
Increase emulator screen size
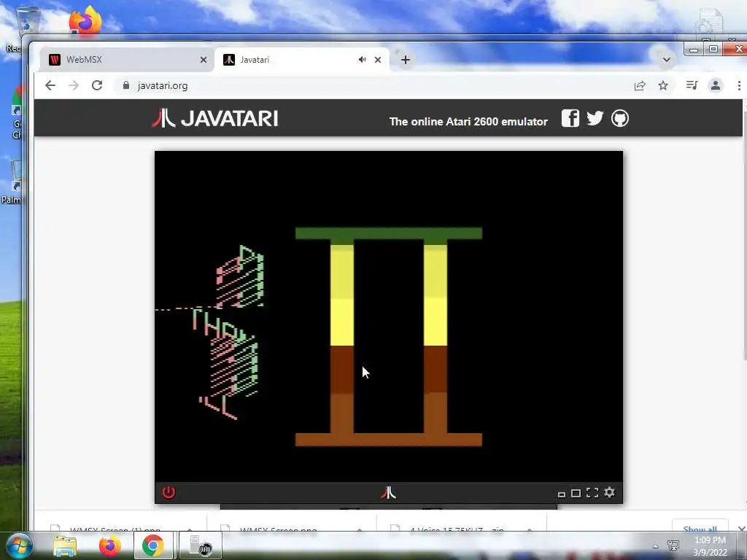click(x=576, y=493)
